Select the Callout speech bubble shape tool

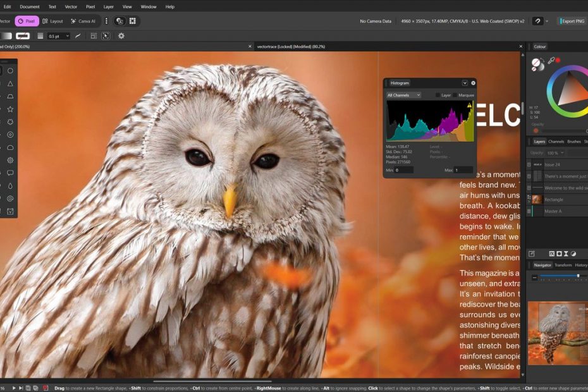coord(10,173)
